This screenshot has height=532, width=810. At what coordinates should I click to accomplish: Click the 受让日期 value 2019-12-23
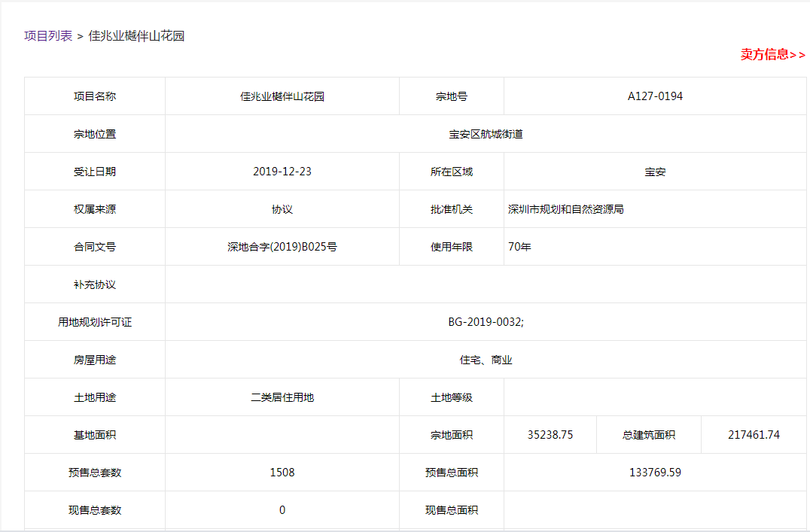click(282, 171)
